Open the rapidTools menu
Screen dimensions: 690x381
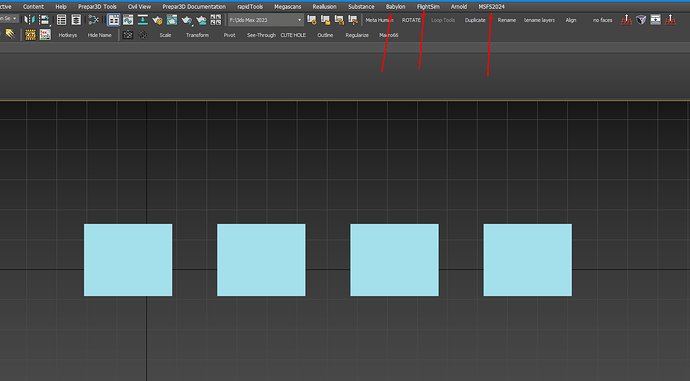pyautogui.click(x=250, y=7)
